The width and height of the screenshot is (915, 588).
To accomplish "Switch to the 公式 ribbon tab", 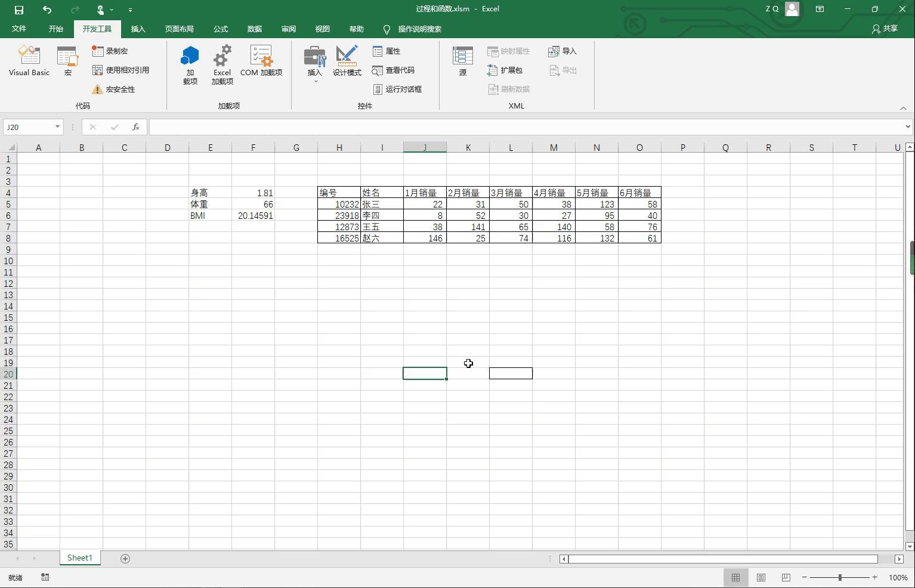I will pyautogui.click(x=220, y=29).
